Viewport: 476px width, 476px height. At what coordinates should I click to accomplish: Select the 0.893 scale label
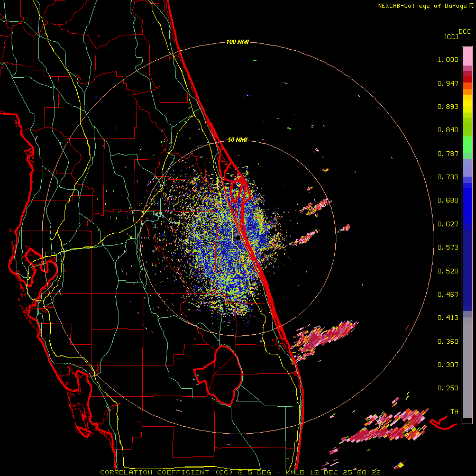(448, 106)
